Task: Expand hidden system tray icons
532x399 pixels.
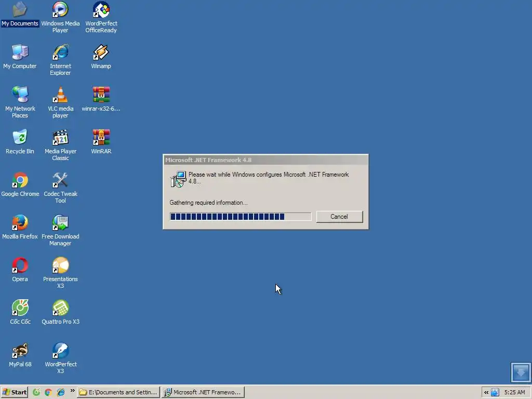Action: click(x=486, y=392)
